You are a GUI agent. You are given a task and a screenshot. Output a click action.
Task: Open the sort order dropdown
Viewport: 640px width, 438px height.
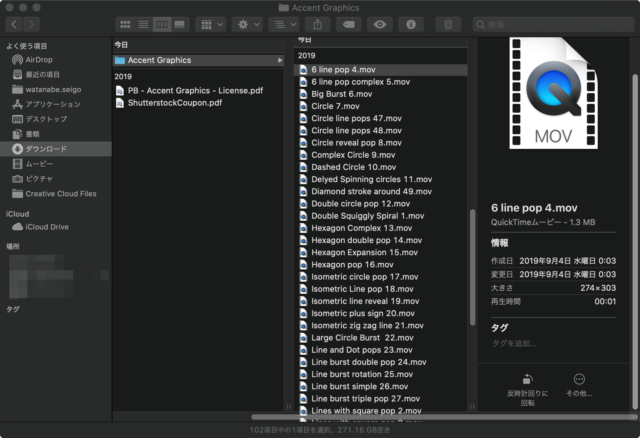284,24
